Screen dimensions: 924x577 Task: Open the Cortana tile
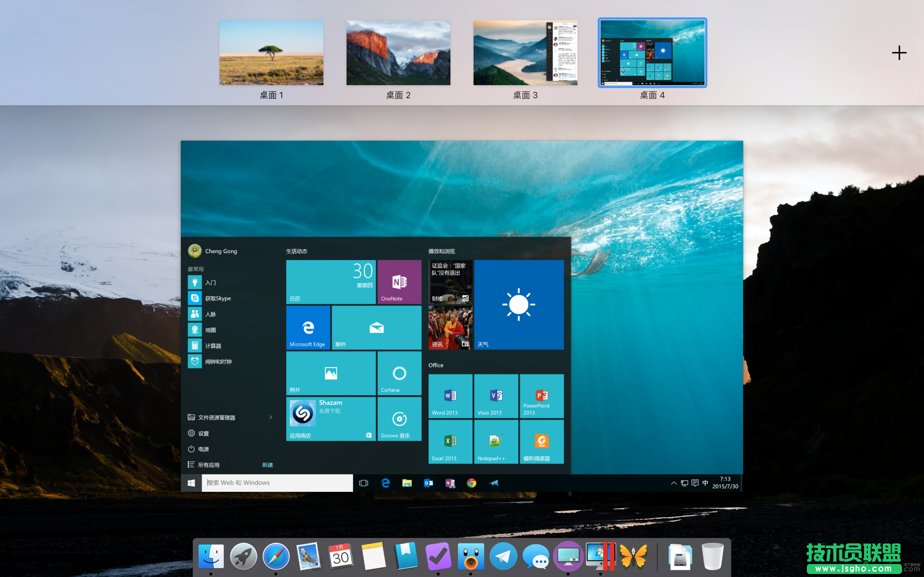[x=399, y=373]
